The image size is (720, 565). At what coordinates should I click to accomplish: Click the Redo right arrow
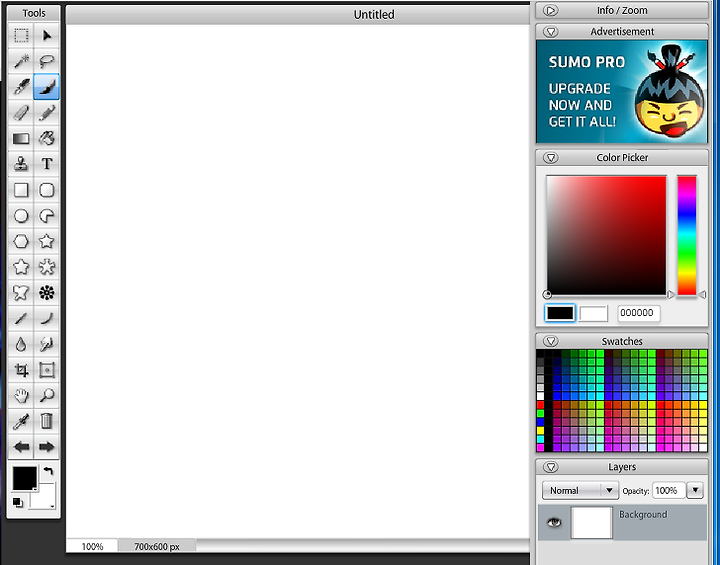(46, 446)
